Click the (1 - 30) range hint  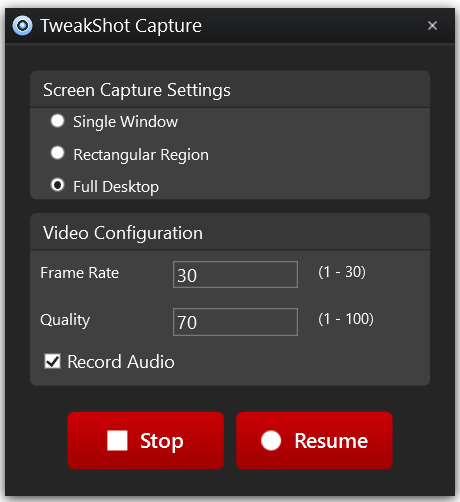(x=342, y=272)
